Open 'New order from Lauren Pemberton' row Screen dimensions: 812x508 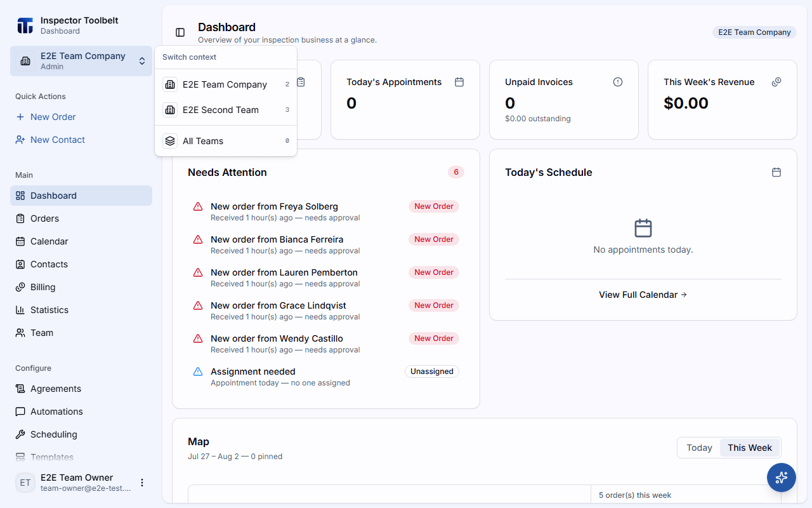click(x=326, y=278)
